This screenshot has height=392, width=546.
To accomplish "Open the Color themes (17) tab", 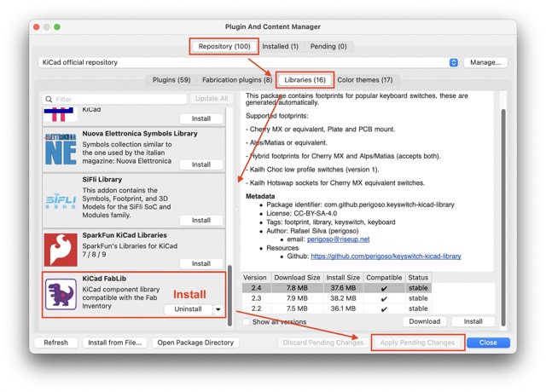I will [365, 80].
